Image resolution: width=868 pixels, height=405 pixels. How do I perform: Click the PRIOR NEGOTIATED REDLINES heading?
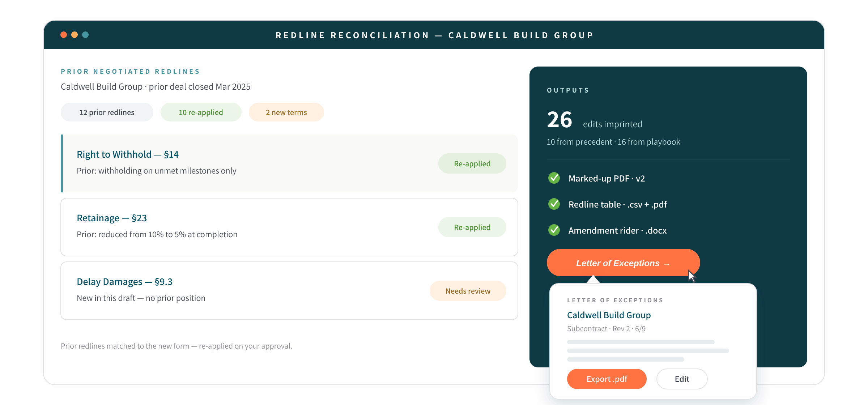click(x=130, y=71)
